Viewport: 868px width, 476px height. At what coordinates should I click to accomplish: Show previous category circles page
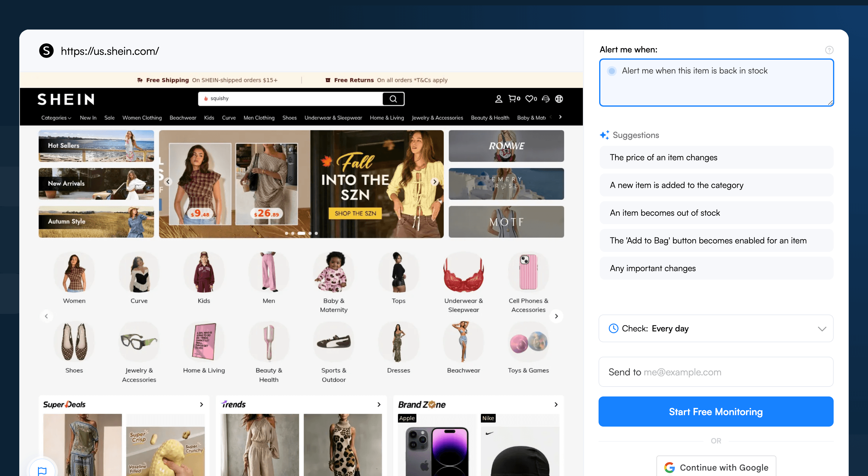[x=46, y=316]
